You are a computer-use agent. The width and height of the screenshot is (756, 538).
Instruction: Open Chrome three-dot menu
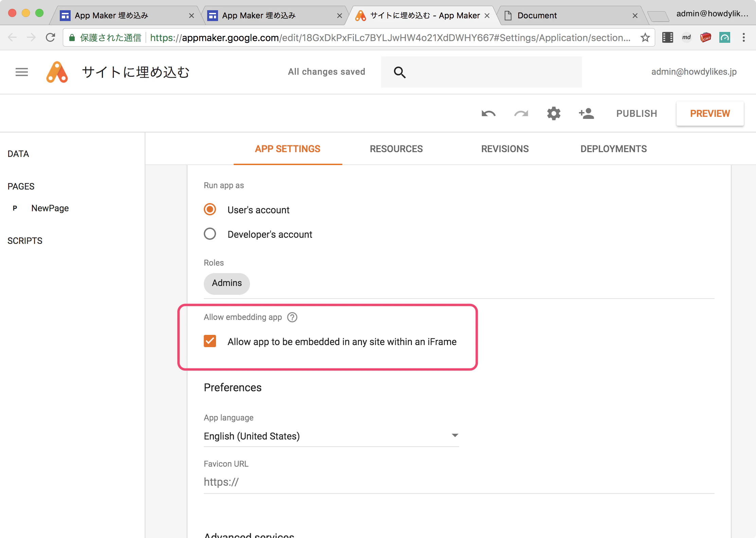coord(744,37)
